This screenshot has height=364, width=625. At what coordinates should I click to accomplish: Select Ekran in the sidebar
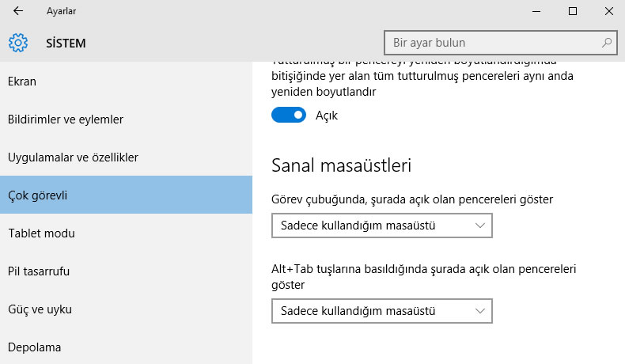126,82
